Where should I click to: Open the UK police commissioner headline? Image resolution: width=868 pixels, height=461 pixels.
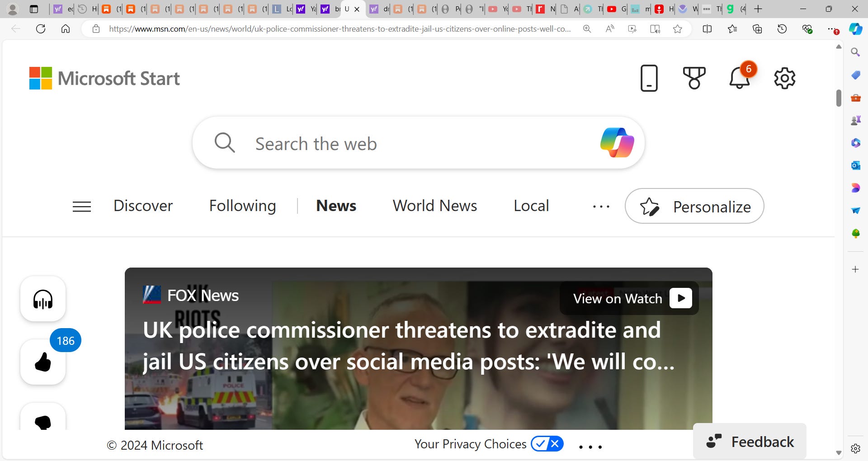tap(409, 346)
